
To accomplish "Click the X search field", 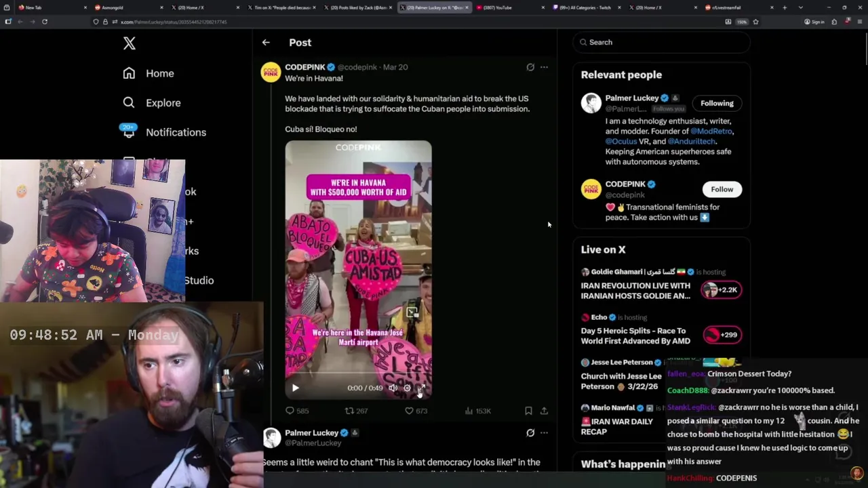I will click(661, 42).
